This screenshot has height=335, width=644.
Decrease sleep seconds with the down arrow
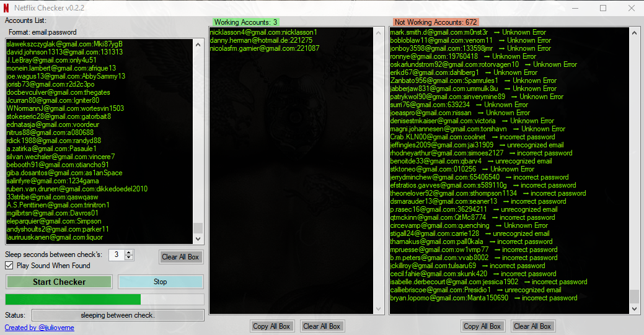[x=129, y=258]
